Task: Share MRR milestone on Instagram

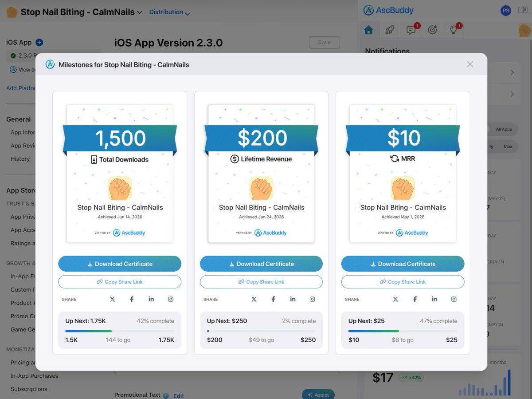Action: point(454,299)
